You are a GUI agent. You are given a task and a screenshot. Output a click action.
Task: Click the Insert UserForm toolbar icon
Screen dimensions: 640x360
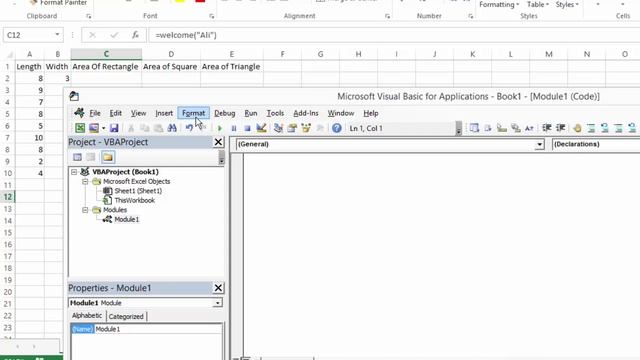click(94, 128)
